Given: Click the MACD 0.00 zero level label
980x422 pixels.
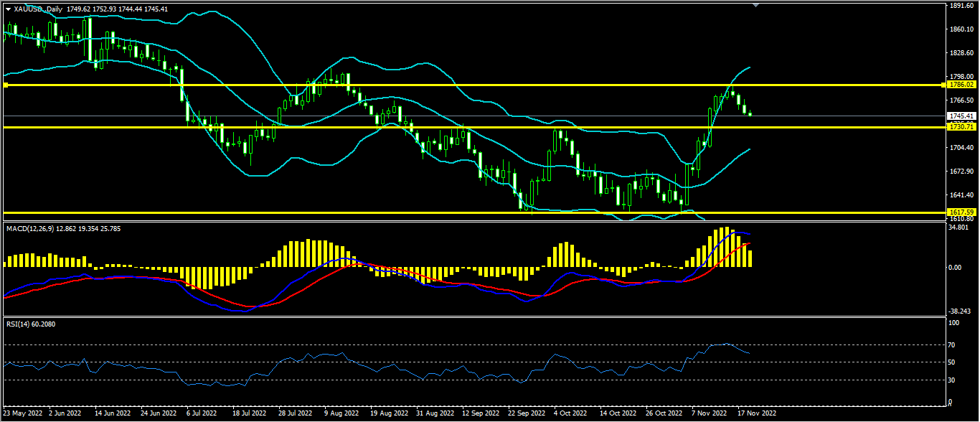Looking at the screenshot, I should click(x=956, y=268).
